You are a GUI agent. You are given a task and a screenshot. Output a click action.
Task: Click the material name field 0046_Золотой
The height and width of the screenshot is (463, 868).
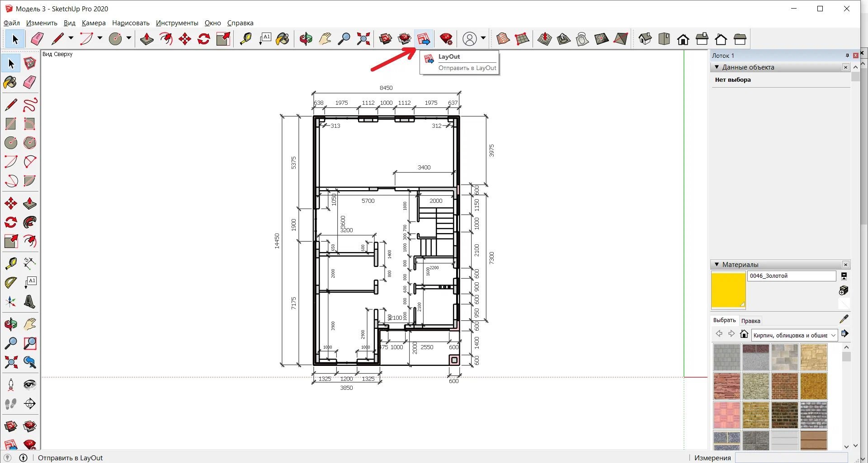pyautogui.click(x=792, y=276)
